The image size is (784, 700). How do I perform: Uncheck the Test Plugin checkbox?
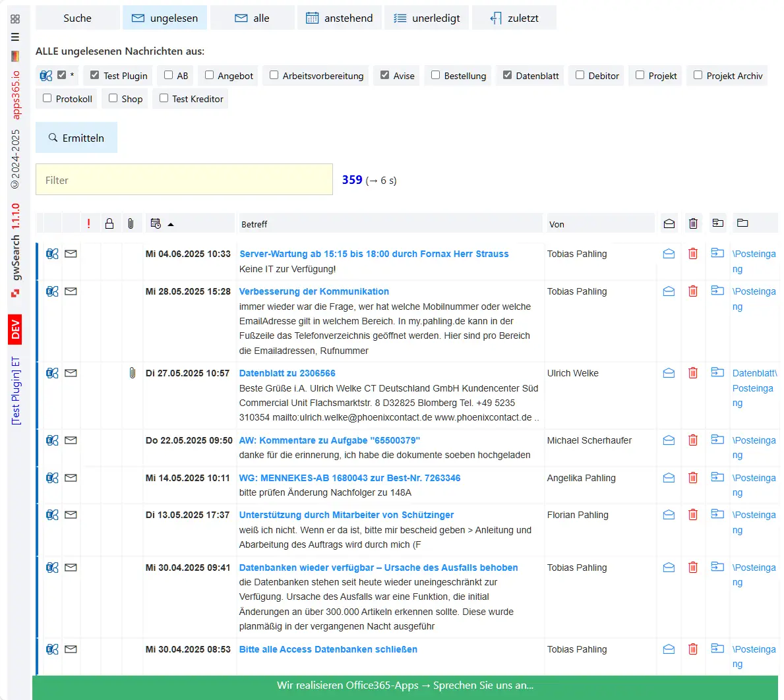pyautogui.click(x=94, y=75)
